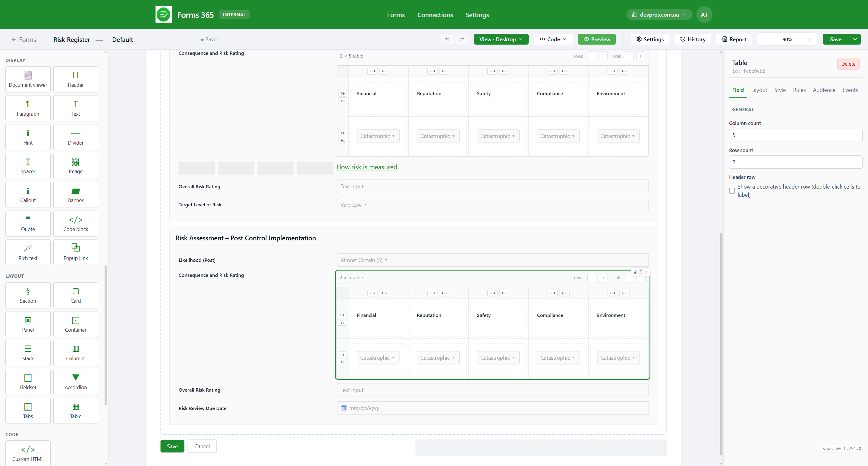Image resolution: width=868 pixels, height=466 pixels.
Task: Insert a Paragraph element
Action: (28, 108)
